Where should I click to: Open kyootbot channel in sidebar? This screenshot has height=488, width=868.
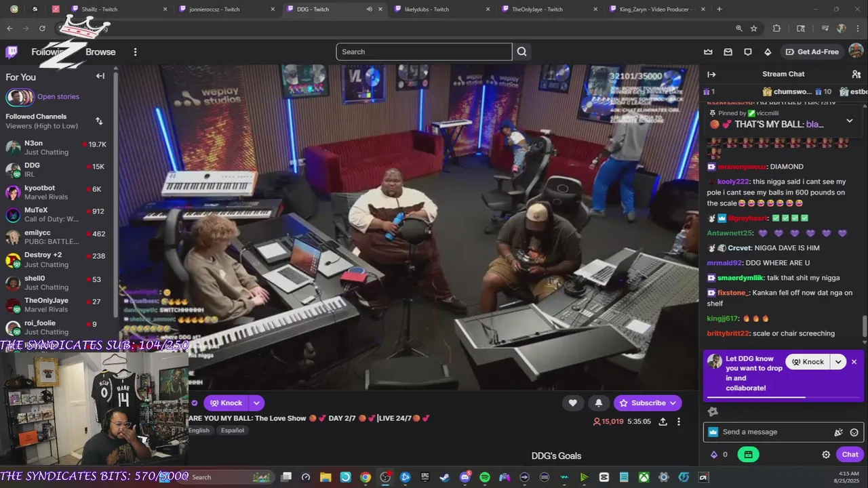[x=57, y=192]
